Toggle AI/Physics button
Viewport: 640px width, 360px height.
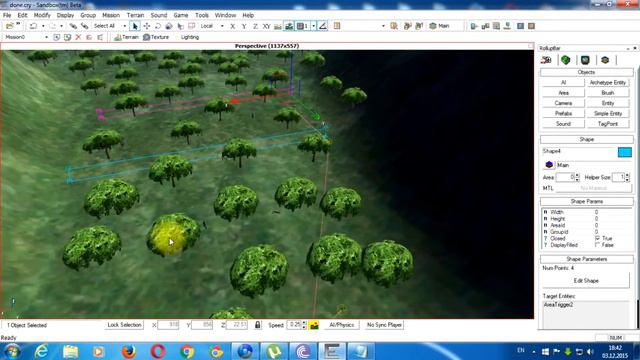coord(342,325)
